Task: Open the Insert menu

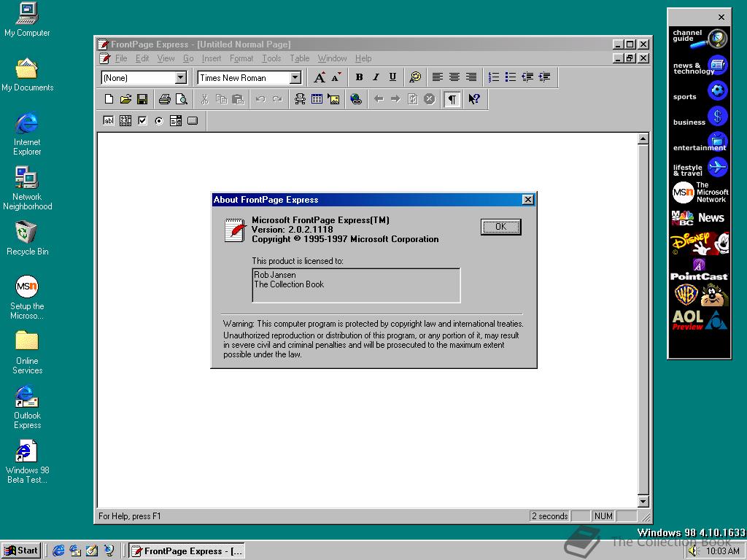Action: 211,58
